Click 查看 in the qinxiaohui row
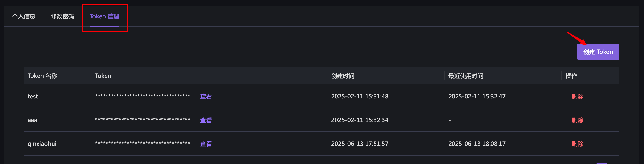This screenshot has height=164, width=644. pyautogui.click(x=206, y=144)
